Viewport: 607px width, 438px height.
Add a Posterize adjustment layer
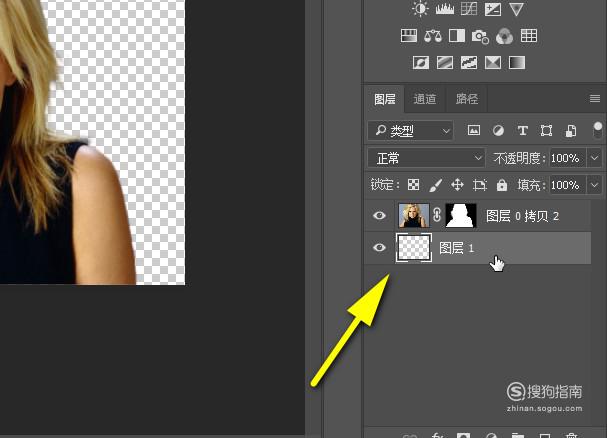pos(445,62)
